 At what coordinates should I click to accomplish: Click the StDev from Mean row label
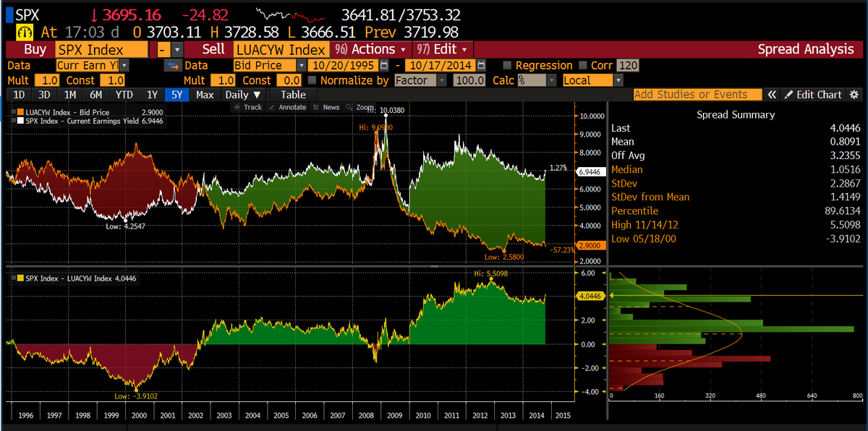650,197
